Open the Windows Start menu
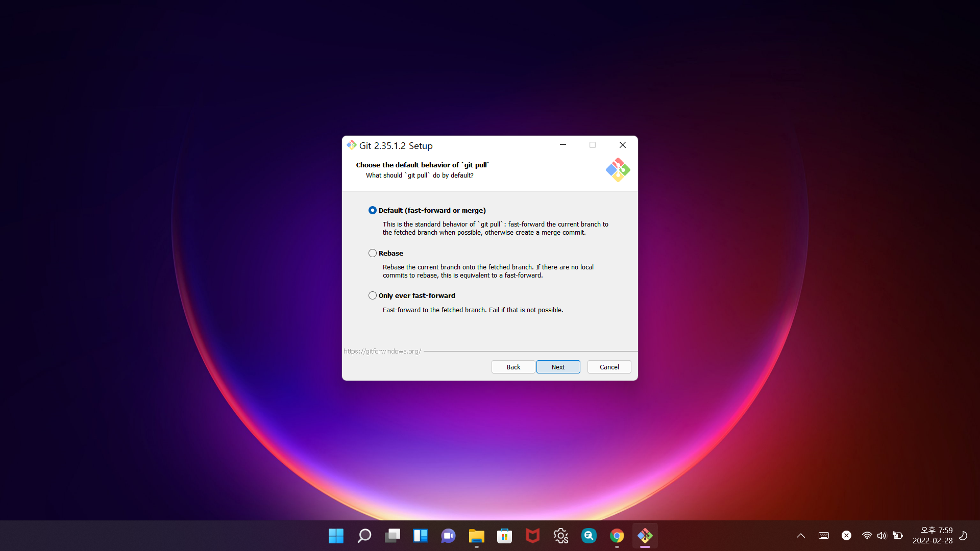The image size is (980, 551). (336, 536)
